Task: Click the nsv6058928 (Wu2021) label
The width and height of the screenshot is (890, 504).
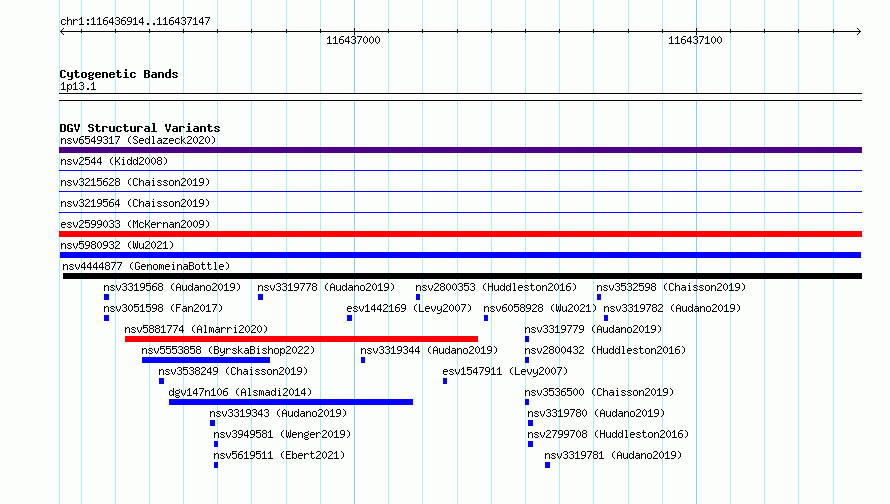Action: (x=540, y=308)
